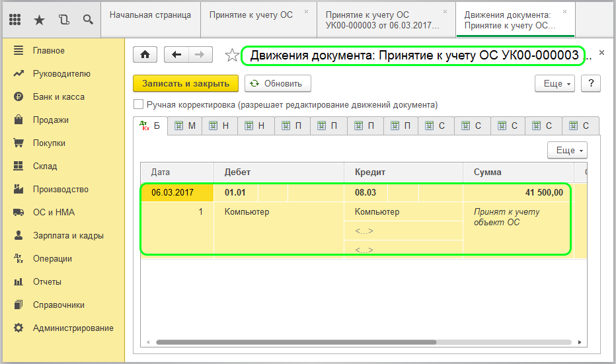The height and width of the screenshot is (364, 616).
Task: Click Записать и закрыть button
Action: tap(186, 83)
